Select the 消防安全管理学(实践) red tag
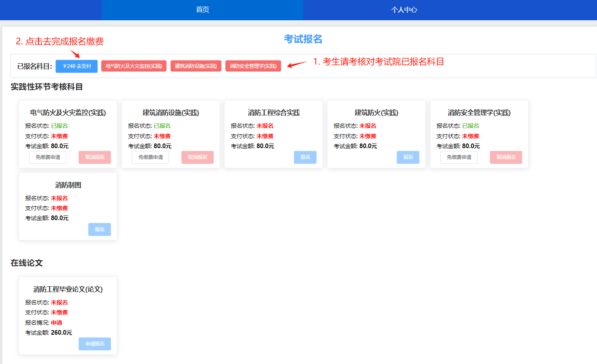This screenshot has height=364, width=597. (x=253, y=66)
